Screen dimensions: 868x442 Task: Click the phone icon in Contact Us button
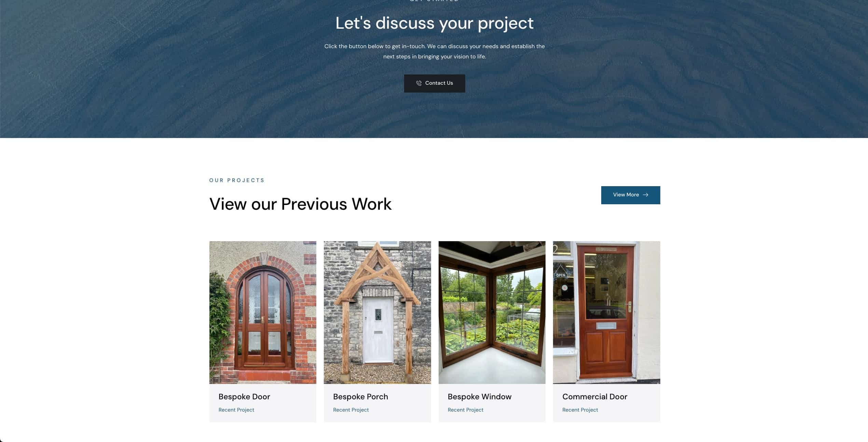pos(419,83)
